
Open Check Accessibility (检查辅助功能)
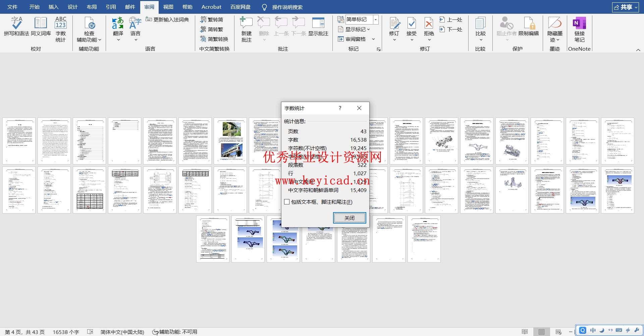click(x=89, y=29)
